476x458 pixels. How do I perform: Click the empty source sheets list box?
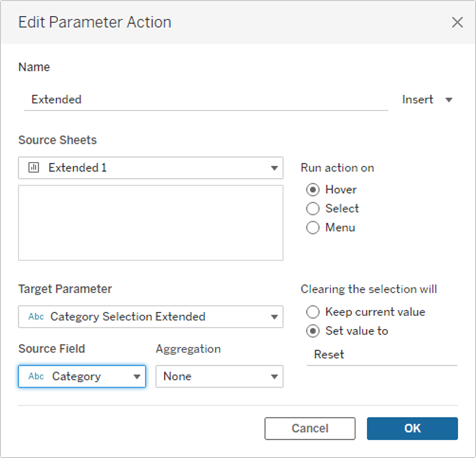pos(150,223)
